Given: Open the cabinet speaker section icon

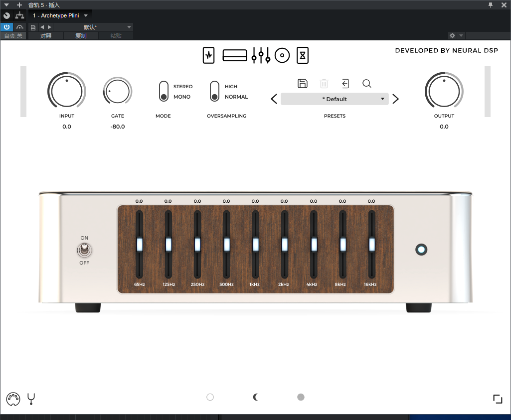Looking at the screenshot, I should point(282,55).
